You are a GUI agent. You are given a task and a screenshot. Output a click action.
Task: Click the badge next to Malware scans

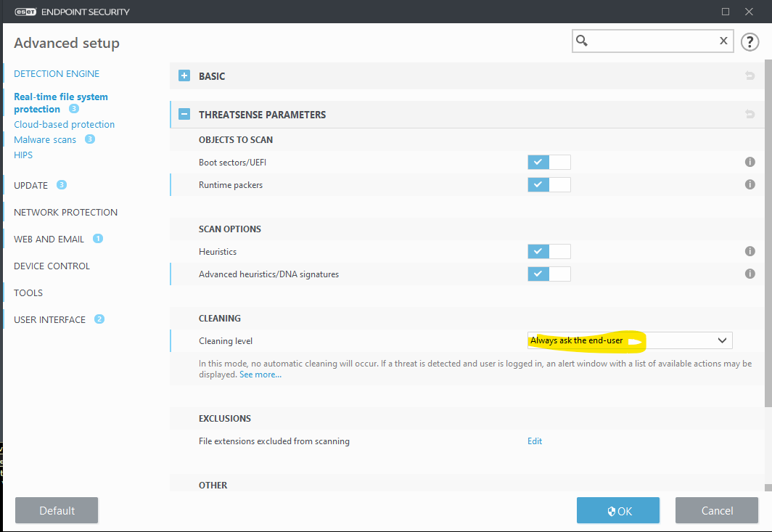tap(90, 139)
